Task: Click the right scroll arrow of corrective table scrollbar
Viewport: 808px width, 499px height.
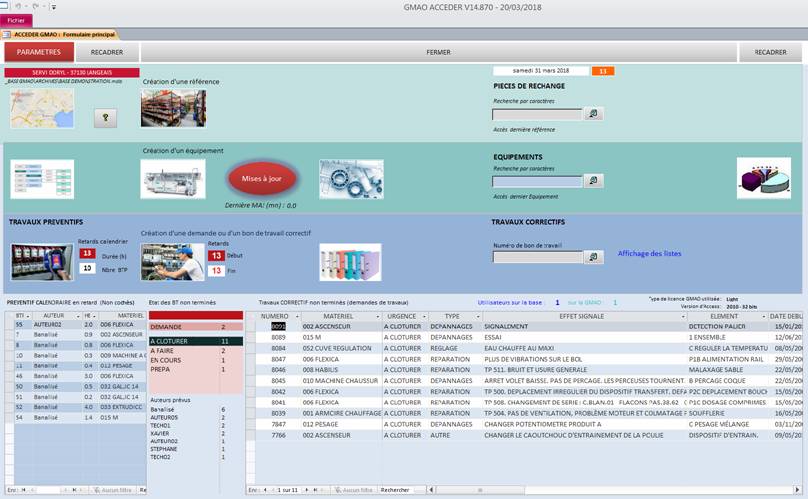Action: point(797,490)
